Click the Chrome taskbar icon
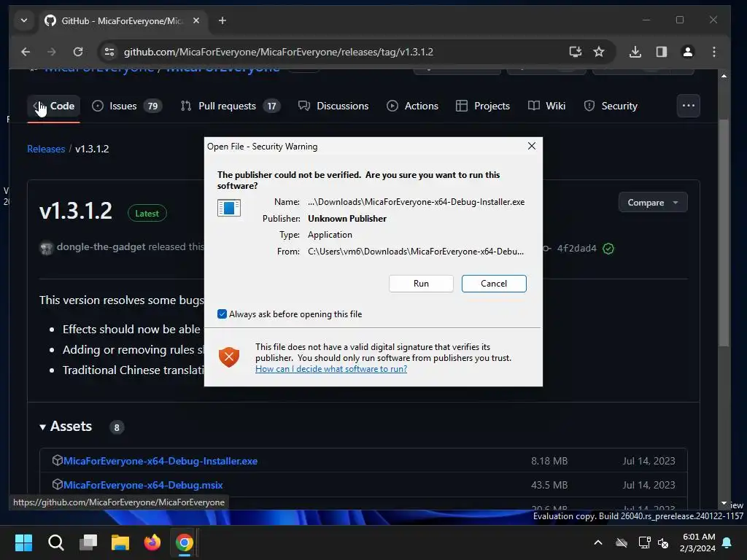747x560 pixels. tap(185, 542)
